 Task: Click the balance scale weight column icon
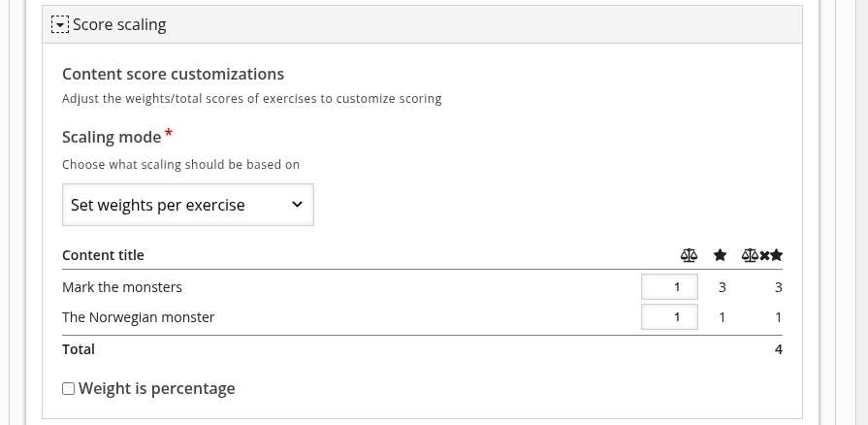(689, 255)
